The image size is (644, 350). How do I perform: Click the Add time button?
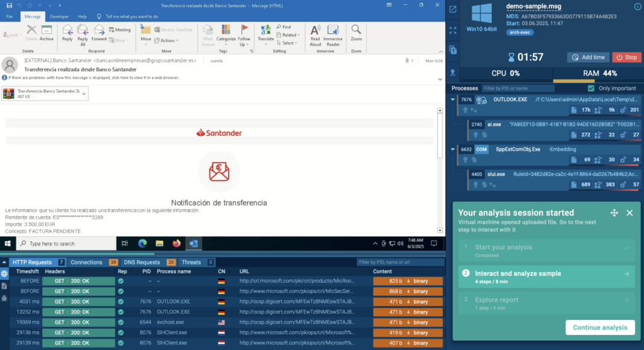pyautogui.click(x=587, y=57)
